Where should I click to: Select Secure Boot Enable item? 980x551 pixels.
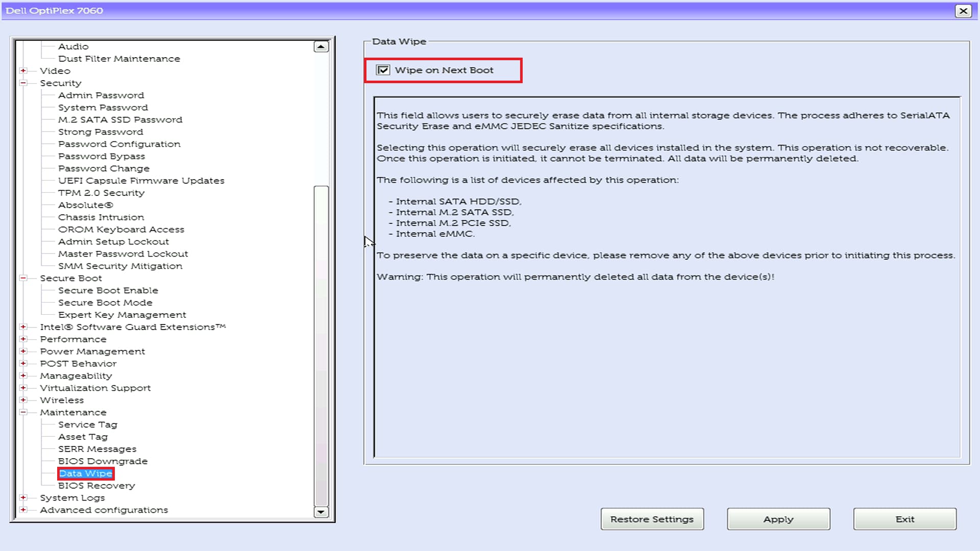108,290
